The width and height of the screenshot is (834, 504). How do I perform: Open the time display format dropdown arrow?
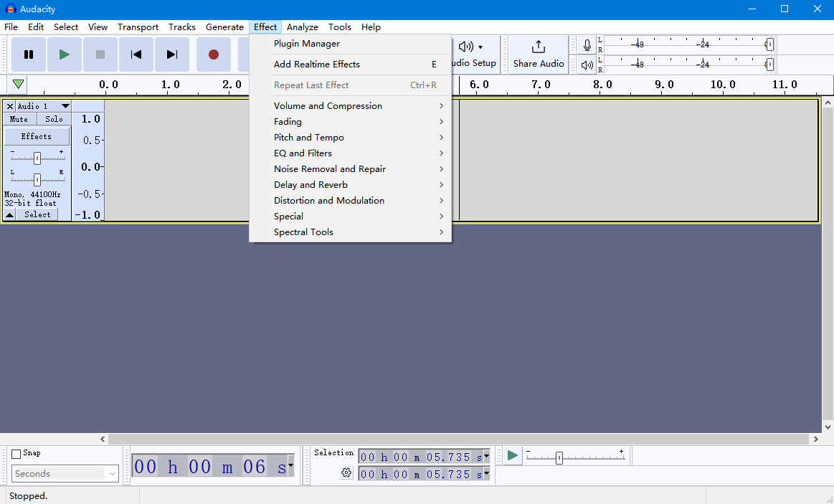[290, 466]
